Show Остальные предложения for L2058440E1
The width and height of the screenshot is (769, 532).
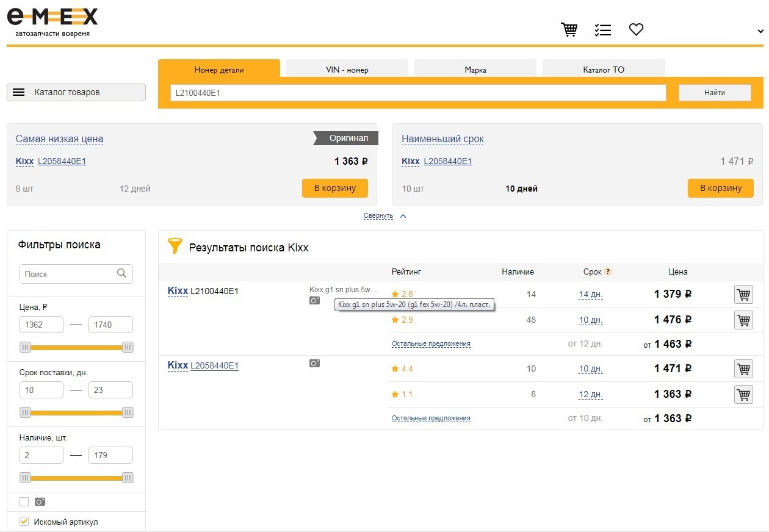[x=431, y=419]
